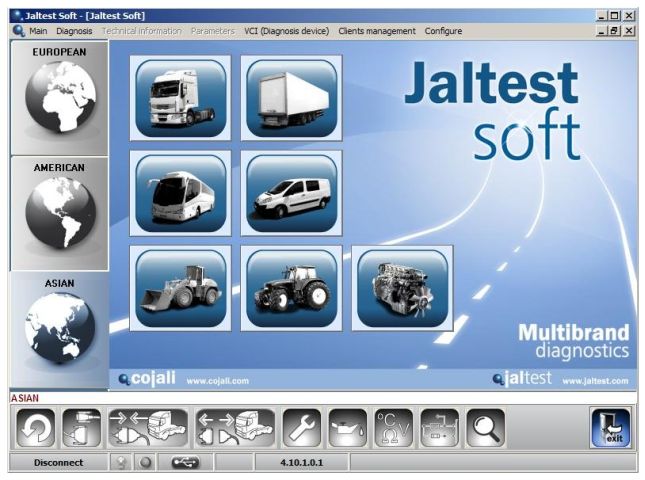Screen dimensions: 645x480
Task: Maximize the main Jaltest Soft window
Action: (615, 16)
